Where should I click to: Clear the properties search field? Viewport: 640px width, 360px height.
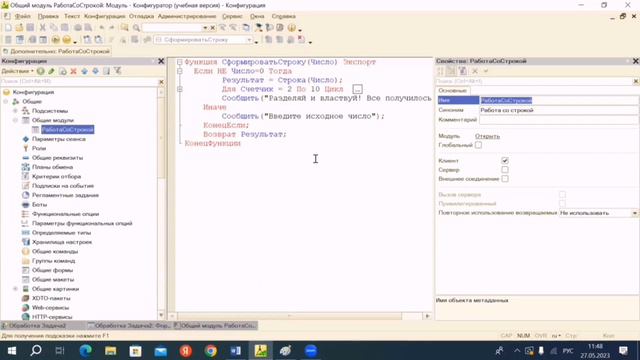(636, 81)
